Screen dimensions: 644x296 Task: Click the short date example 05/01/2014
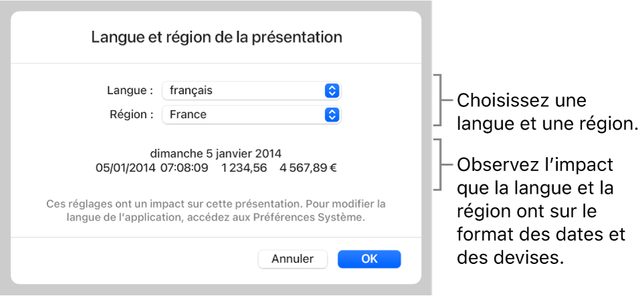pyautogui.click(x=126, y=168)
